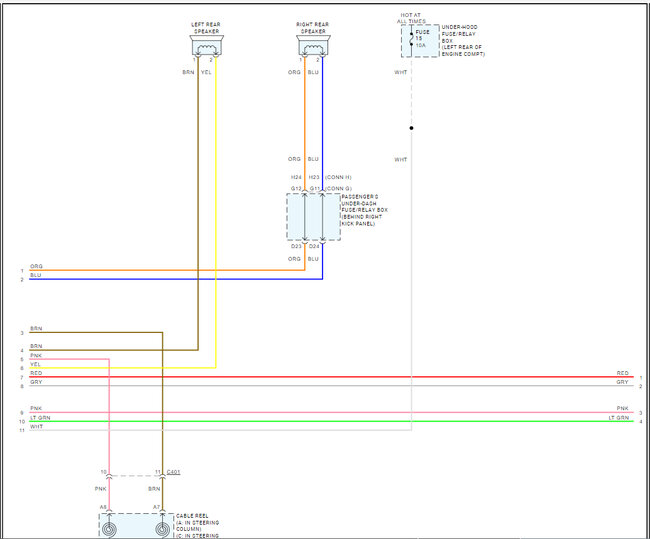
Task: Select the light green horizontal wire
Action: click(x=331, y=422)
